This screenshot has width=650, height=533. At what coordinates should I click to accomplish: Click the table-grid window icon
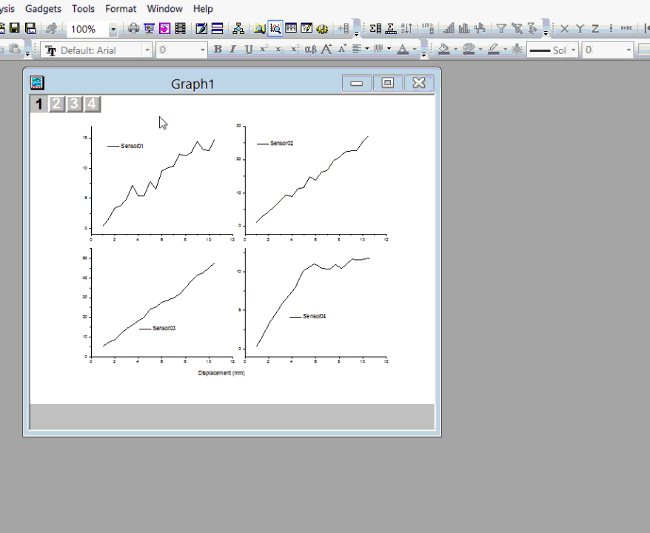coord(291,28)
